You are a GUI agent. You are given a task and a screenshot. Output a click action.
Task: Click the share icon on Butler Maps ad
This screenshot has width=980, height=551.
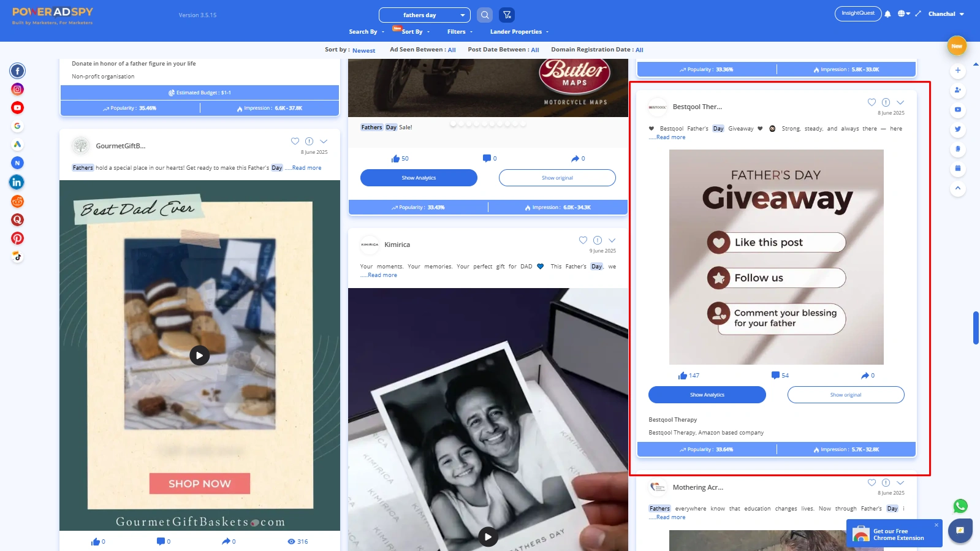pyautogui.click(x=575, y=158)
